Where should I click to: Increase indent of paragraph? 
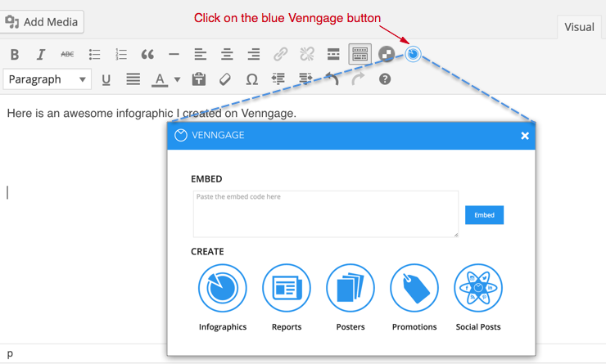coord(305,79)
